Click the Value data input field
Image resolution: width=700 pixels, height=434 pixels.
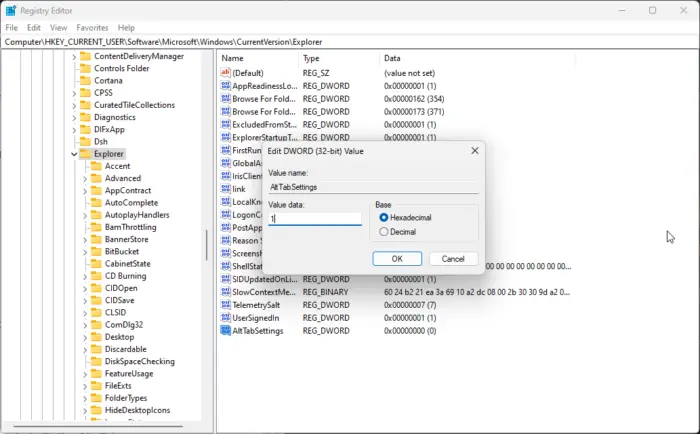[315, 219]
